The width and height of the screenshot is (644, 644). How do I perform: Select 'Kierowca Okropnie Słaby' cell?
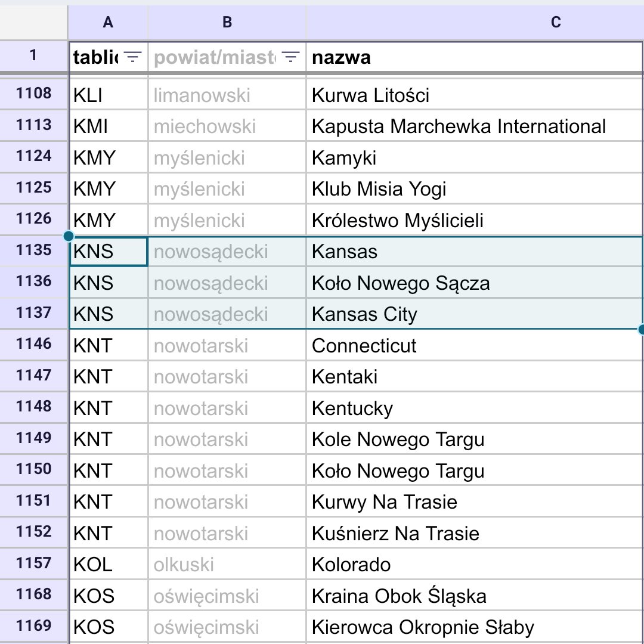pyautogui.click(x=475, y=627)
